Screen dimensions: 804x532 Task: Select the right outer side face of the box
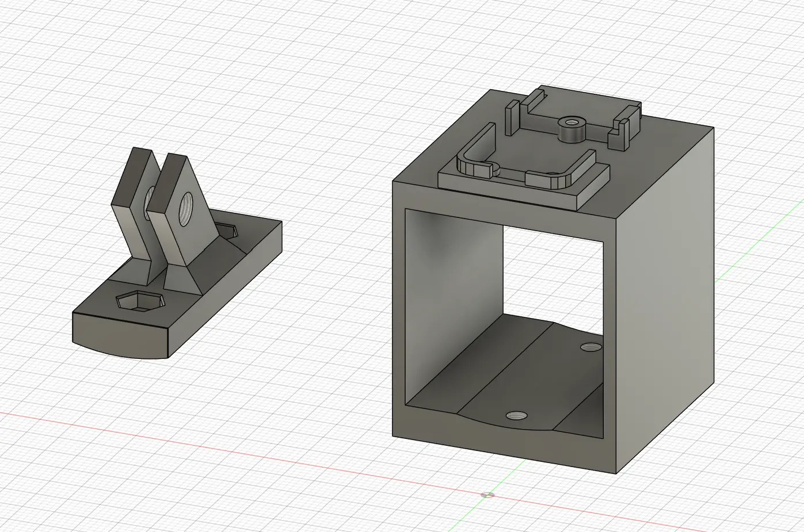point(665,299)
